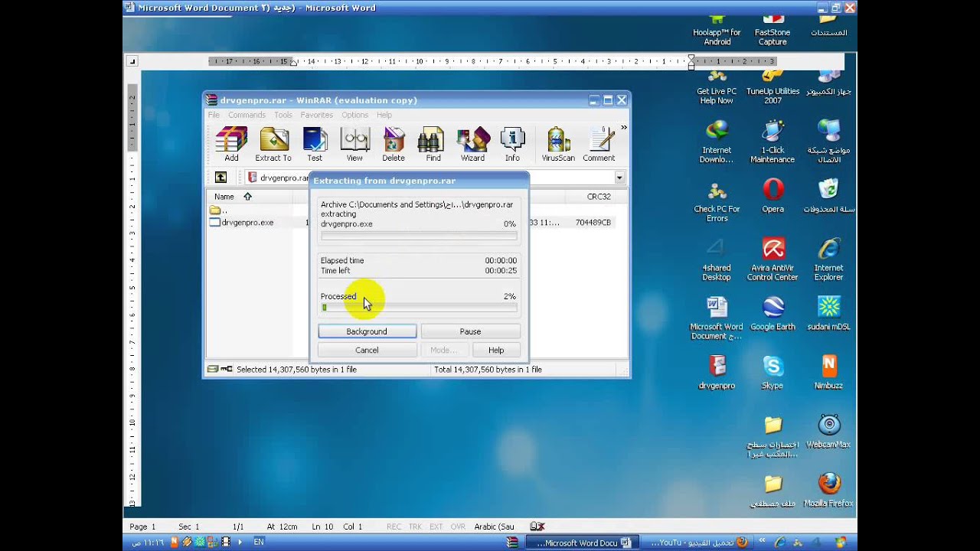Open Avira AntiVir Control Center icon
980x551 pixels.
point(773,259)
